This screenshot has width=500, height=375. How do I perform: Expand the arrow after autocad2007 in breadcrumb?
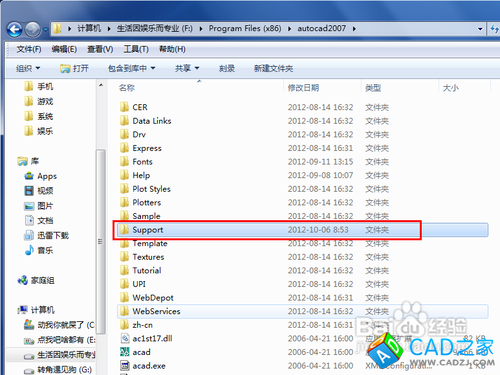pyautogui.click(x=354, y=29)
